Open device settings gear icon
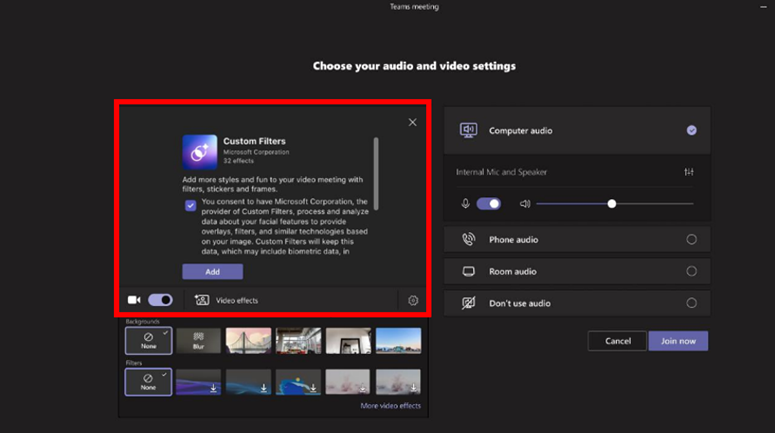Viewport: 775px width, 433px height. click(413, 301)
